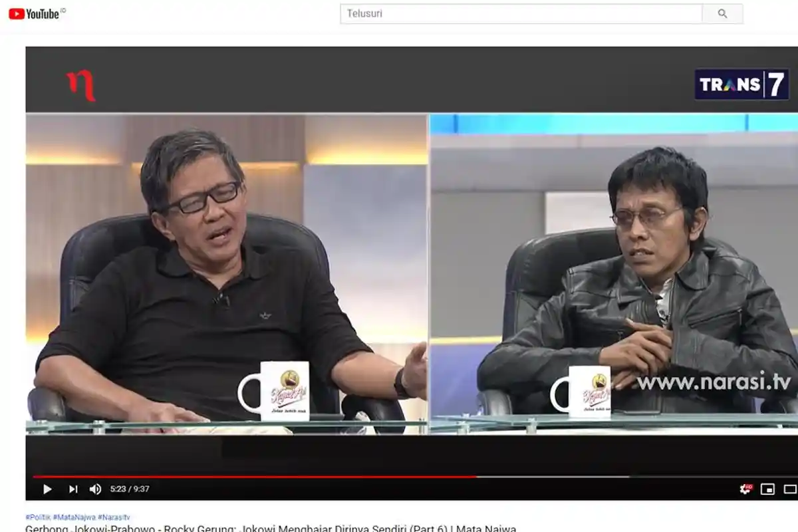Image resolution: width=798 pixels, height=532 pixels.
Task: Enable miniplayer mode
Action: click(x=767, y=489)
